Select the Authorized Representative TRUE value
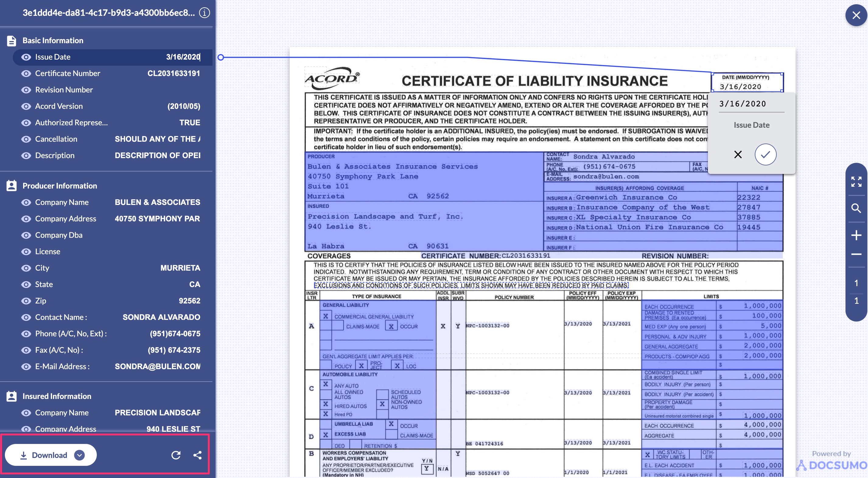The height and width of the screenshot is (478, 868). pyautogui.click(x=190, y=123)
